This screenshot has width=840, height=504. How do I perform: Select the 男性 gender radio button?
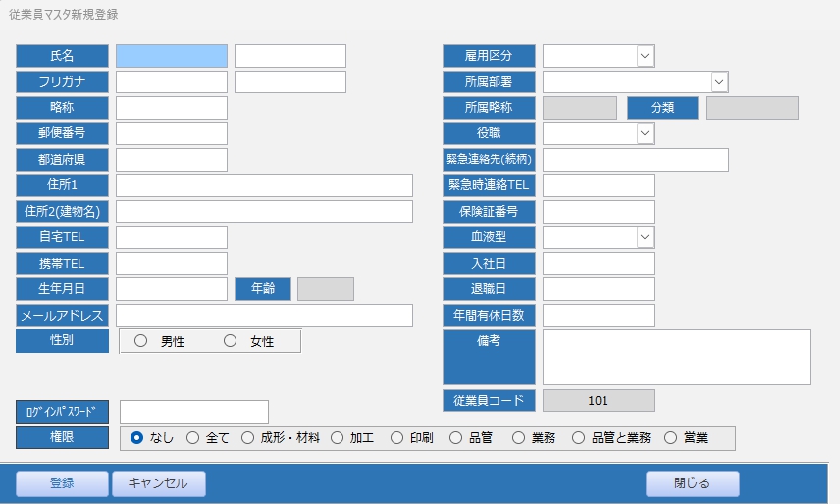tap(140, 341)
